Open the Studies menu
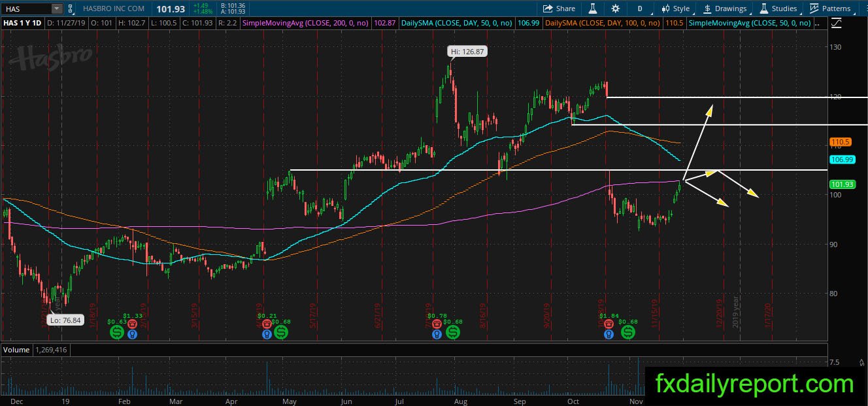 [x=778, y=8]
